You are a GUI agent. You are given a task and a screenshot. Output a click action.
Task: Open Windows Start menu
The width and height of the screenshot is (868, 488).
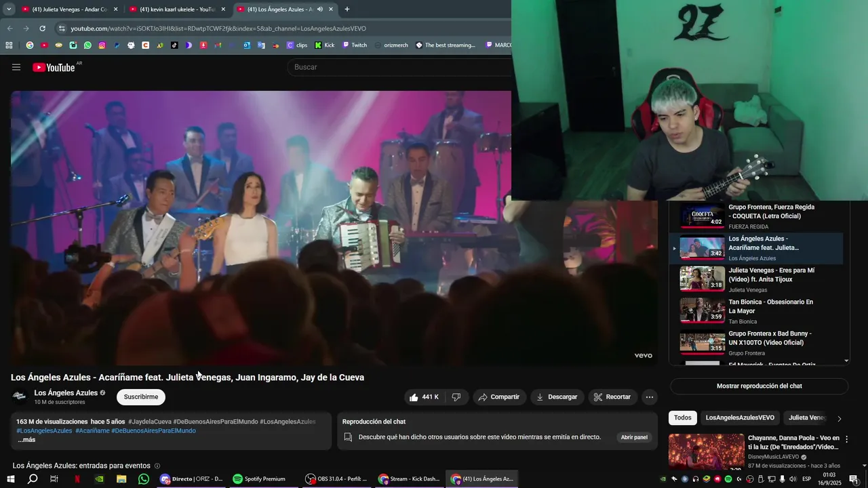(10, 479)
